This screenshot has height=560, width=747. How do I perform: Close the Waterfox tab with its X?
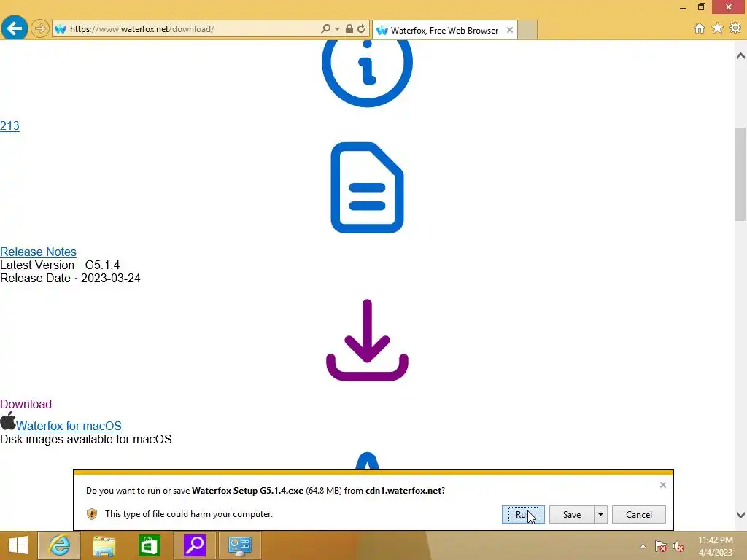click(x=510, y=30)
